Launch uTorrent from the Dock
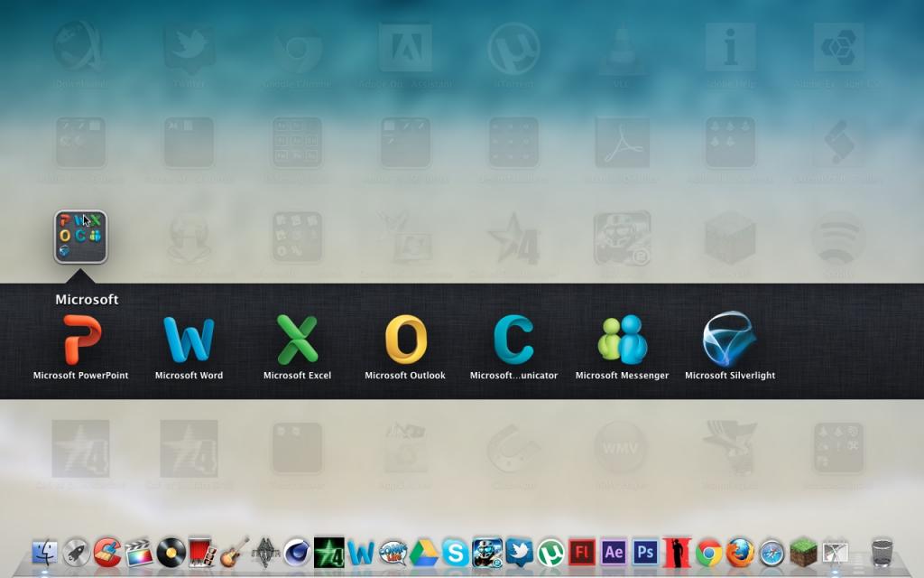The height and width of the screenshot is (578, 924). [x=550, y=553]
